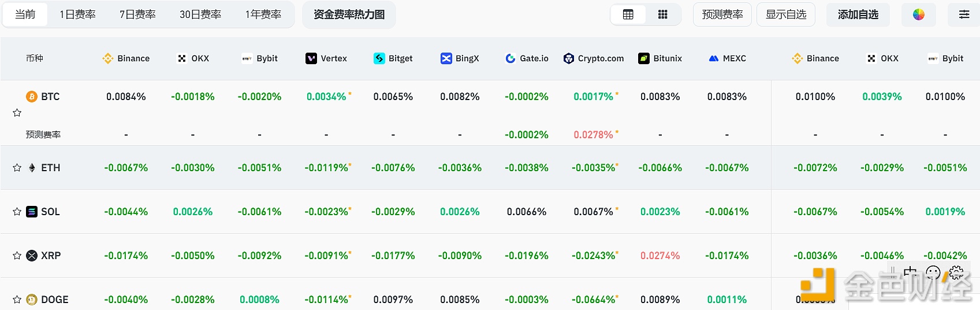Click DOGE MEXC rate 0.0011%
Image resolution: width=980 pixels, height=310 pixels.
tap(727, 300)
